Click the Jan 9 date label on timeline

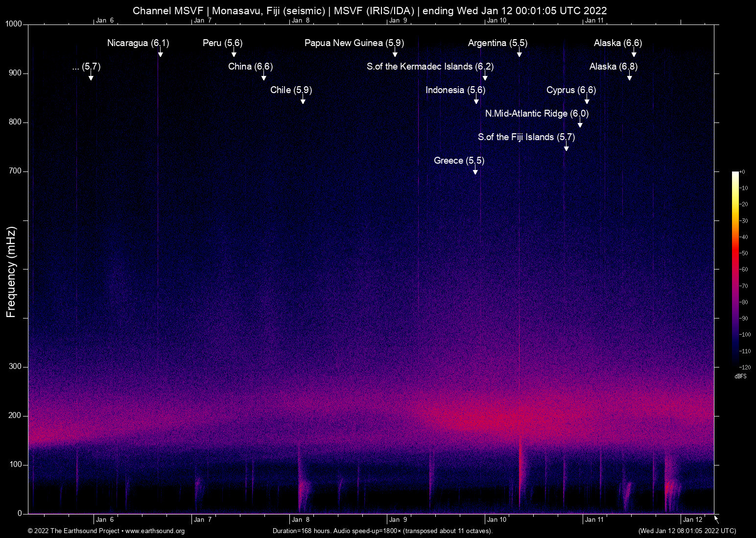(399, 519)
